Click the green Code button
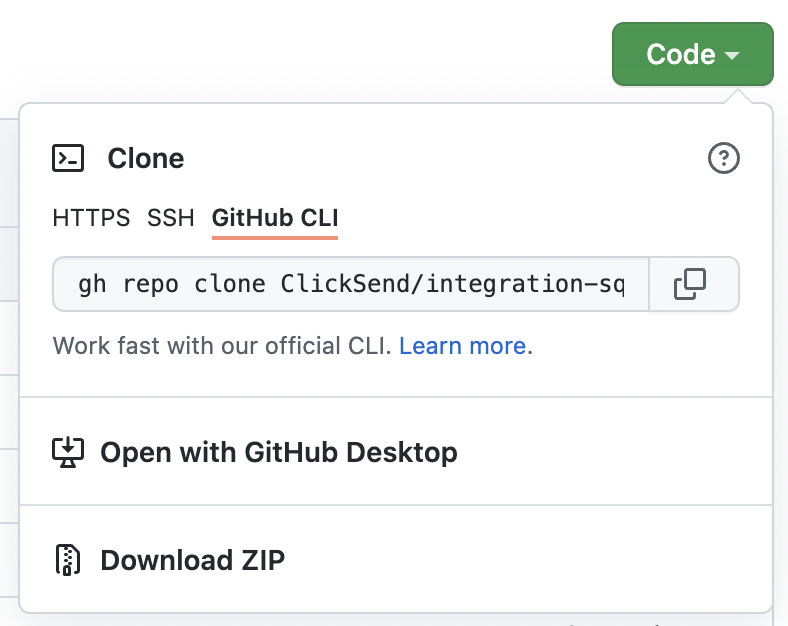 pyautogui.click(x=693, y=54)
